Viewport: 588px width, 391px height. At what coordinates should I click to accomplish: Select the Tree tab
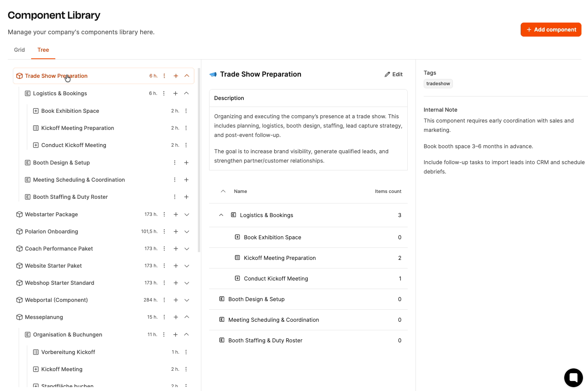pyautogui.click(x=43, y=50)
